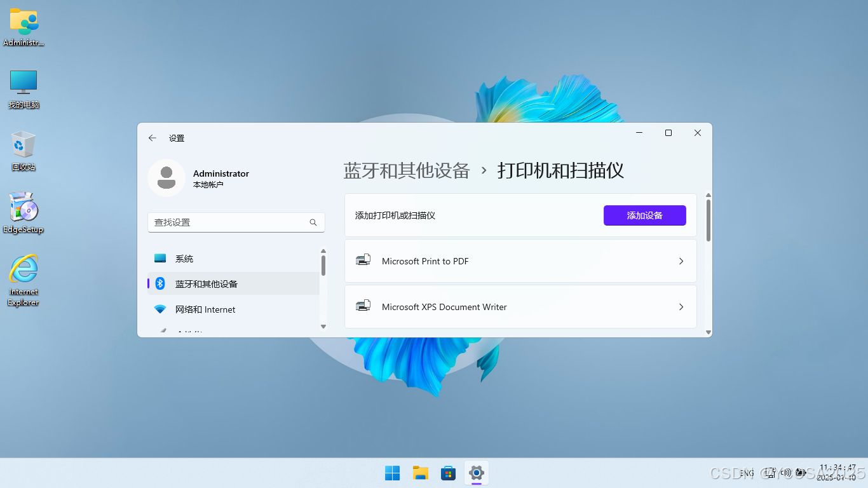Open File Explorer from the taskbar
Screen dimensions: 868x488
tap(420, 473)
